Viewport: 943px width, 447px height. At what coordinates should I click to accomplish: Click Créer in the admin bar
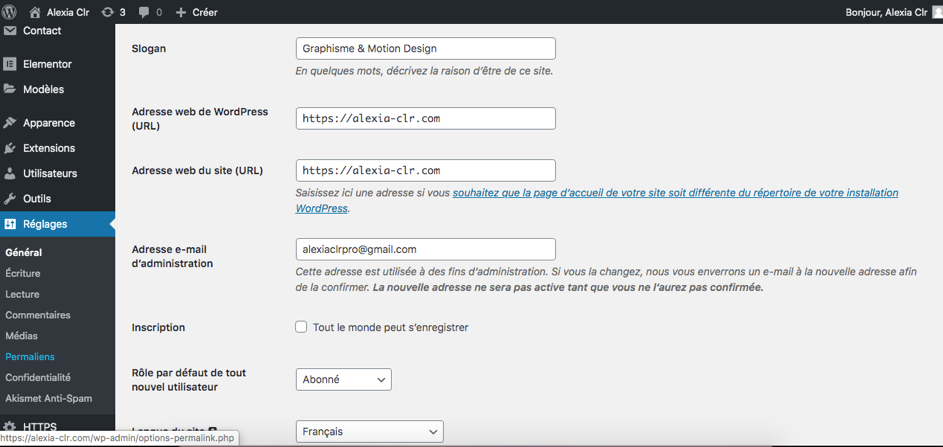coord(205,12)
